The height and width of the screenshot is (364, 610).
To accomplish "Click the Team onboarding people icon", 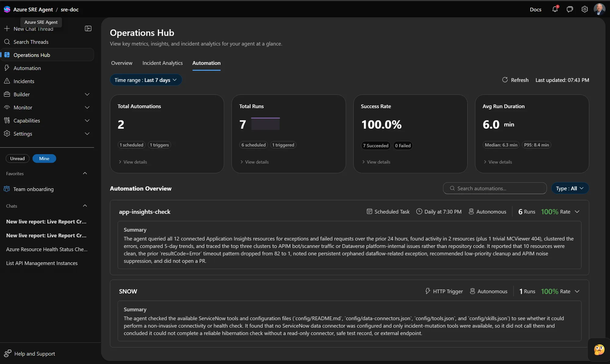I will (x=7, y=189).
